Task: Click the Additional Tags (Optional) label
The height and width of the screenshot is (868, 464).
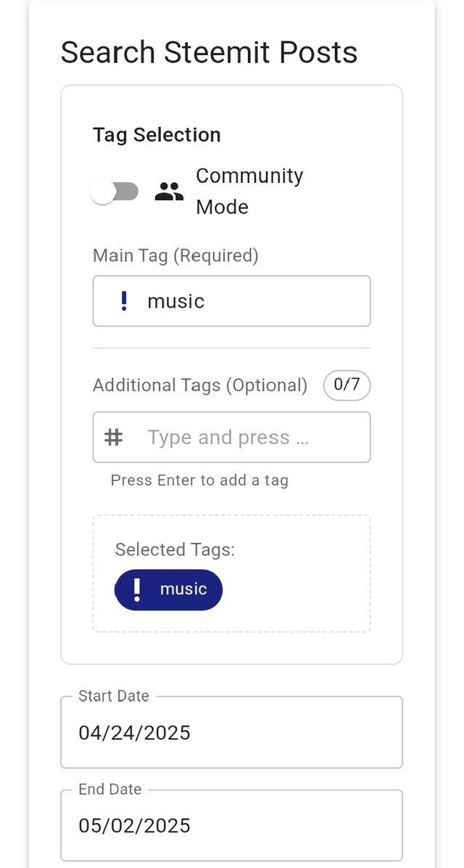Action: click(x=200, y=385)
